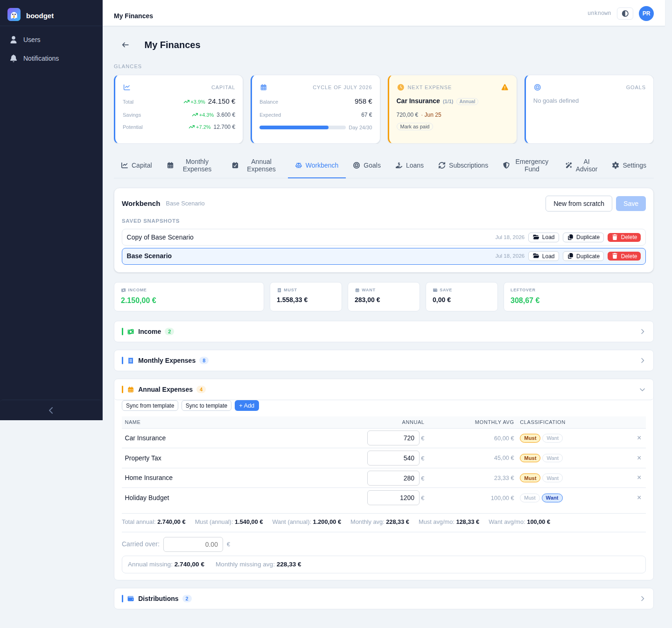Open the AI Advisor tab
This screenshot has width=672, height=628.
click(581, 165)
